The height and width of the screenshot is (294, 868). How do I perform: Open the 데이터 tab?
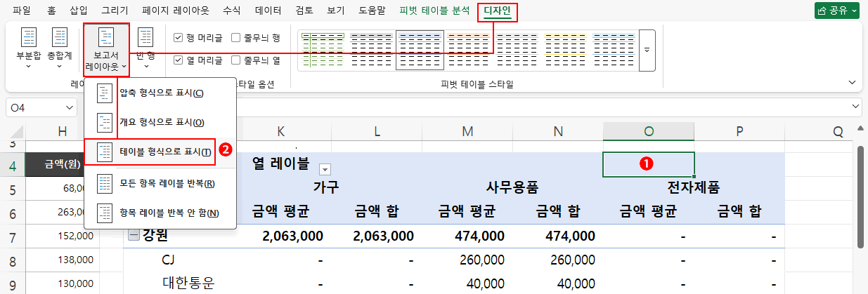268,11
